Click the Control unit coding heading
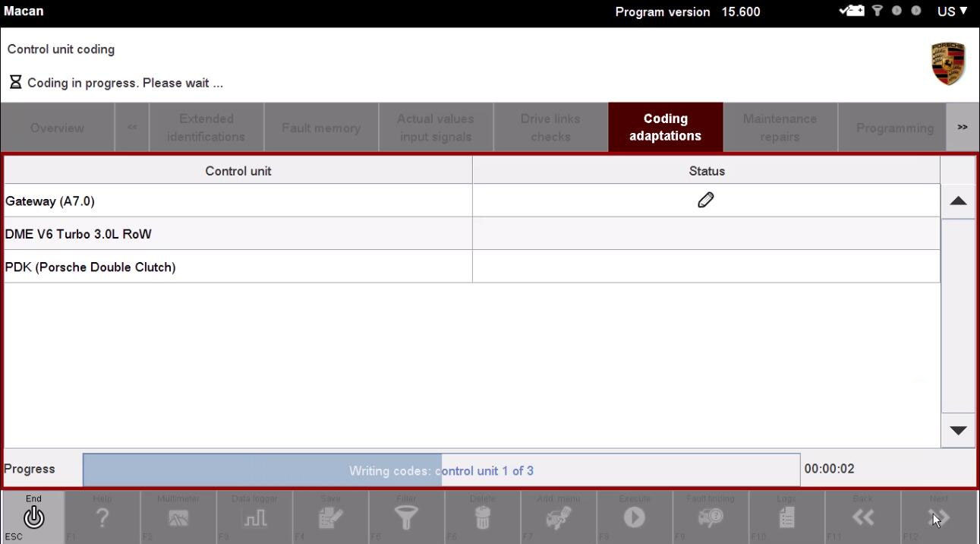The width and height of the screenshot is (980, 544). [61, 49]
